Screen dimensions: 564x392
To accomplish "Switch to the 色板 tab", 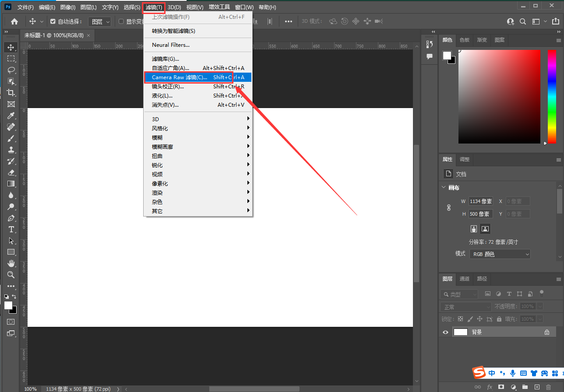I will [465, 40].
